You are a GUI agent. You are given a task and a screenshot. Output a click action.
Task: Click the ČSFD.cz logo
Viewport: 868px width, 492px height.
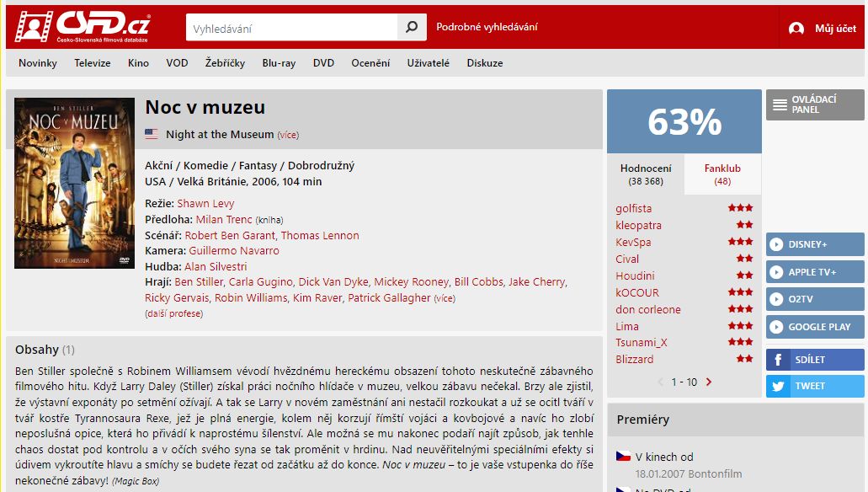(x=83, y=26)
